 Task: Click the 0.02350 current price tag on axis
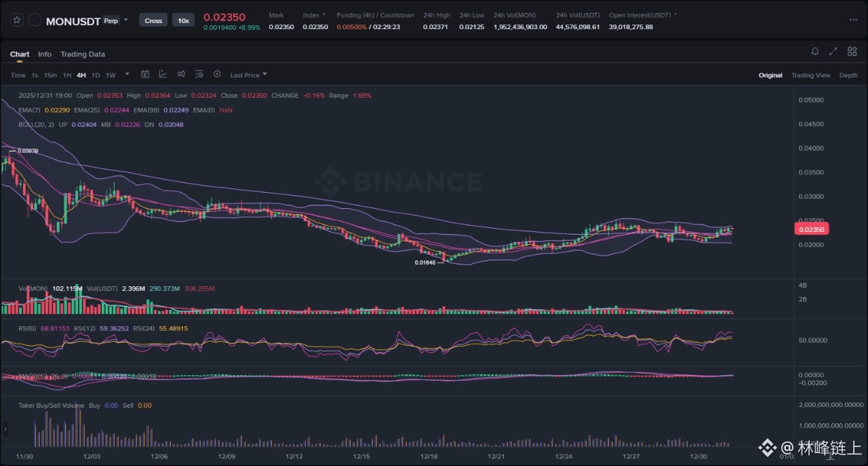pos(812,229)
